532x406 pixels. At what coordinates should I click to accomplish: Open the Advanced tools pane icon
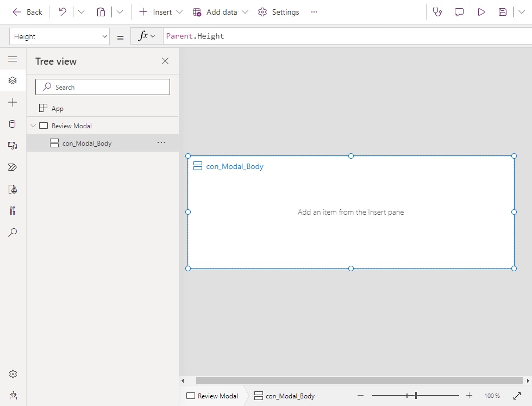tap(13, 210)
